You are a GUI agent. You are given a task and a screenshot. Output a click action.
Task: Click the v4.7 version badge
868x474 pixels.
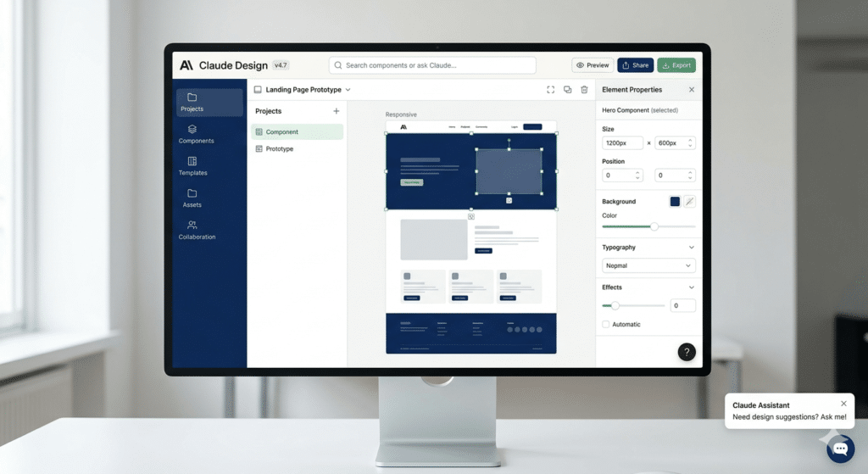(281, 65)
